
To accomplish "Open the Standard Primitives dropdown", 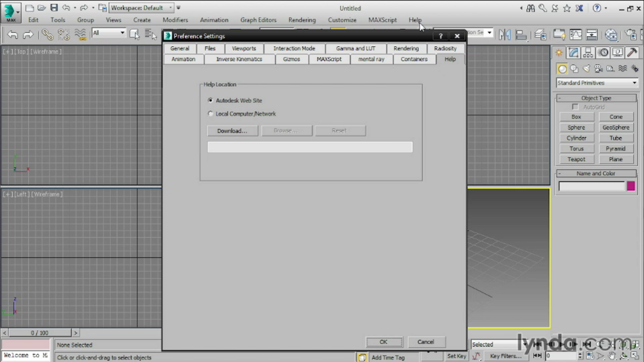I will 597,83.
